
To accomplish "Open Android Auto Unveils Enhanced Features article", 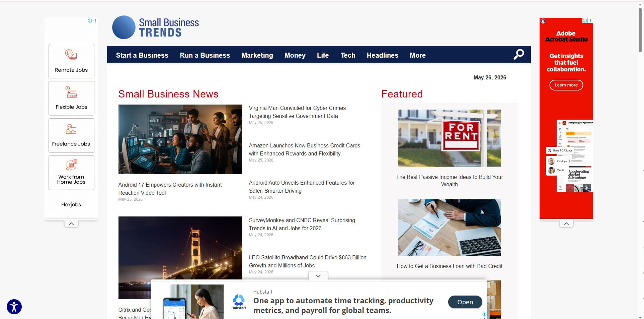I will (302, 187).
